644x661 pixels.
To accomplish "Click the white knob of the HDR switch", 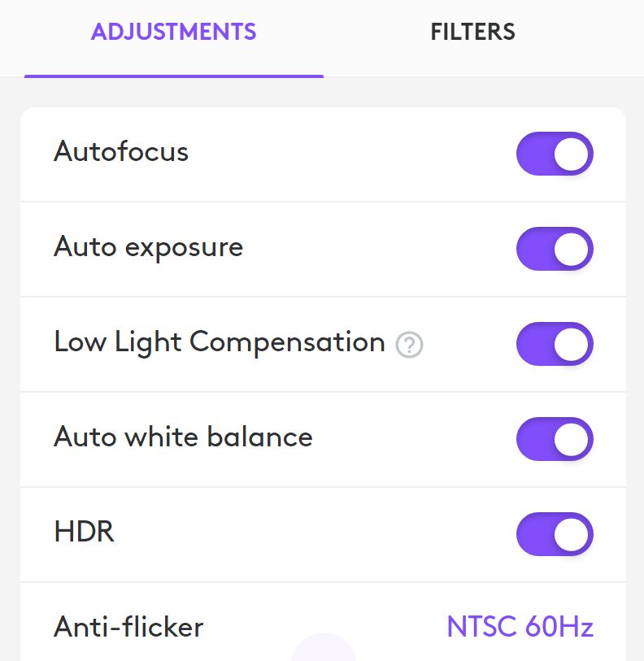I will click(x=571, y=534).
